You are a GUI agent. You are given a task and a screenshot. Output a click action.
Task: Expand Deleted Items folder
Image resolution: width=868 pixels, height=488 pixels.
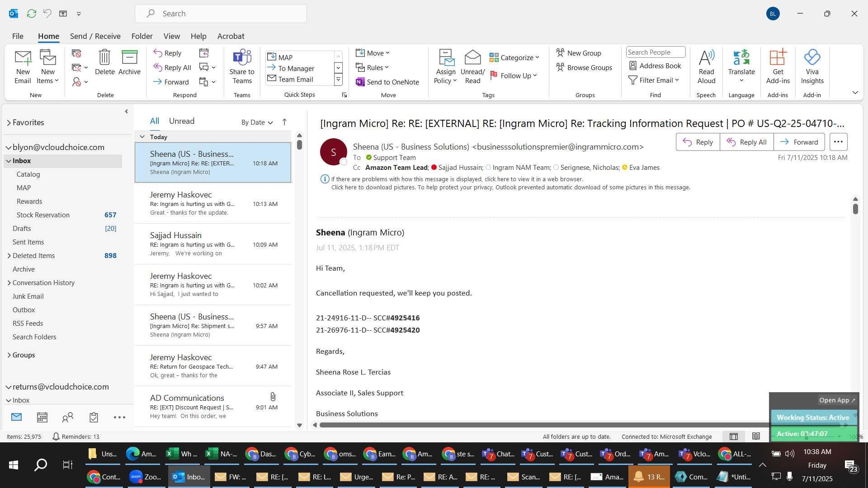point(9,256)
